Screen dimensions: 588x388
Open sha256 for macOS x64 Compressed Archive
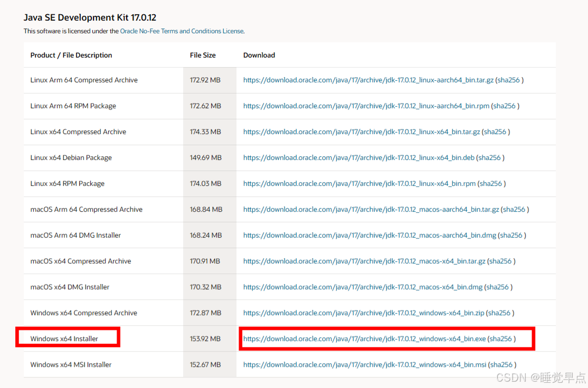coord(500,261)
